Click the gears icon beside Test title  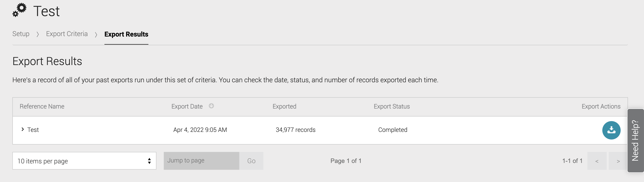tap(19, 10)
